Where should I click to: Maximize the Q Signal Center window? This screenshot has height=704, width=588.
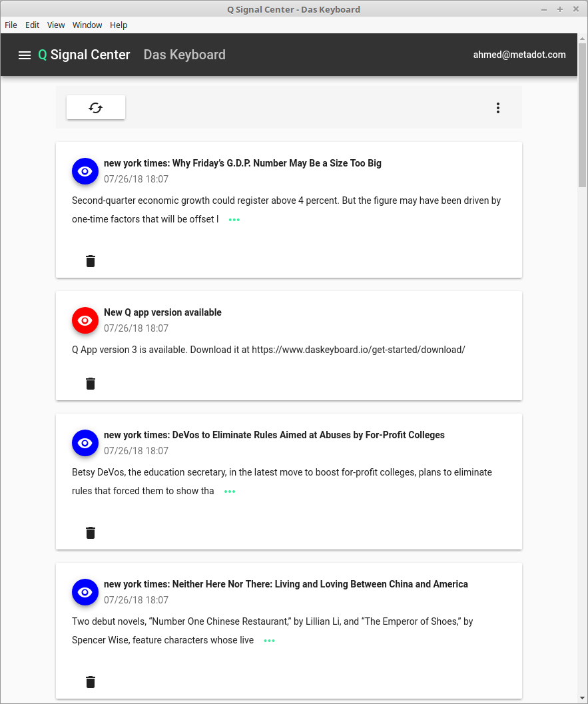(560, 9)
